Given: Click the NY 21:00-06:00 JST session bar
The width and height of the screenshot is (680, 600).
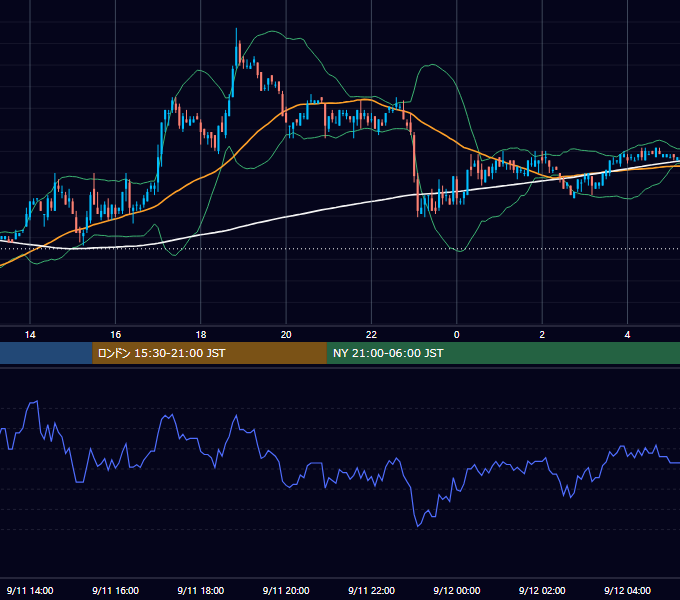Looking at the screenshot, I should [503, 353].
